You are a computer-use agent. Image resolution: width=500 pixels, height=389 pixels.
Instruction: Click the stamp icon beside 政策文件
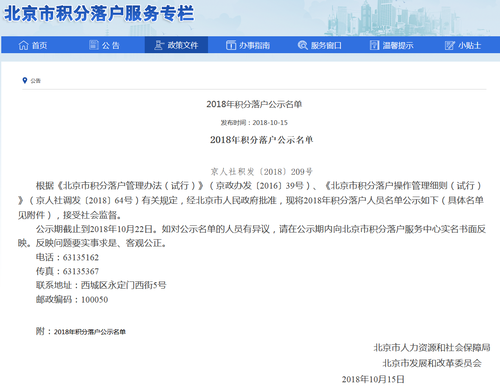159,45
